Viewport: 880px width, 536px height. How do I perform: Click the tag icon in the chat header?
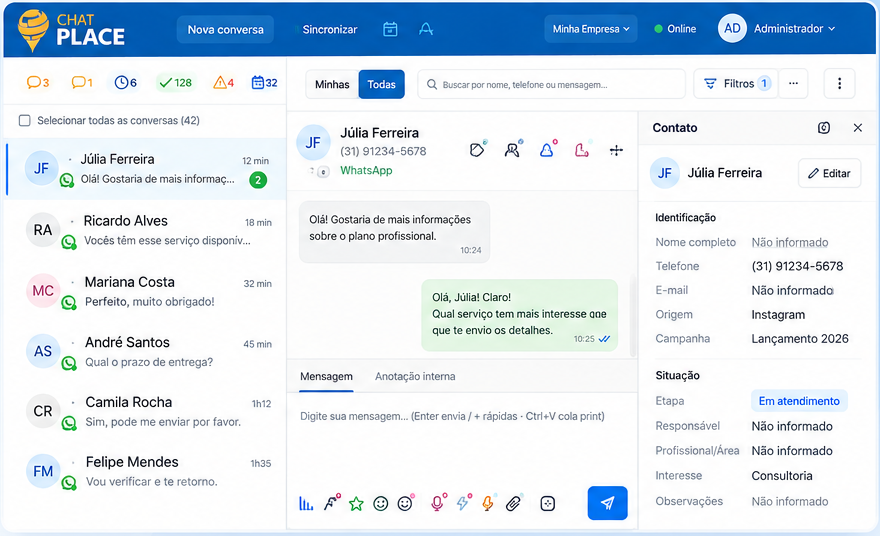[477, 149]
